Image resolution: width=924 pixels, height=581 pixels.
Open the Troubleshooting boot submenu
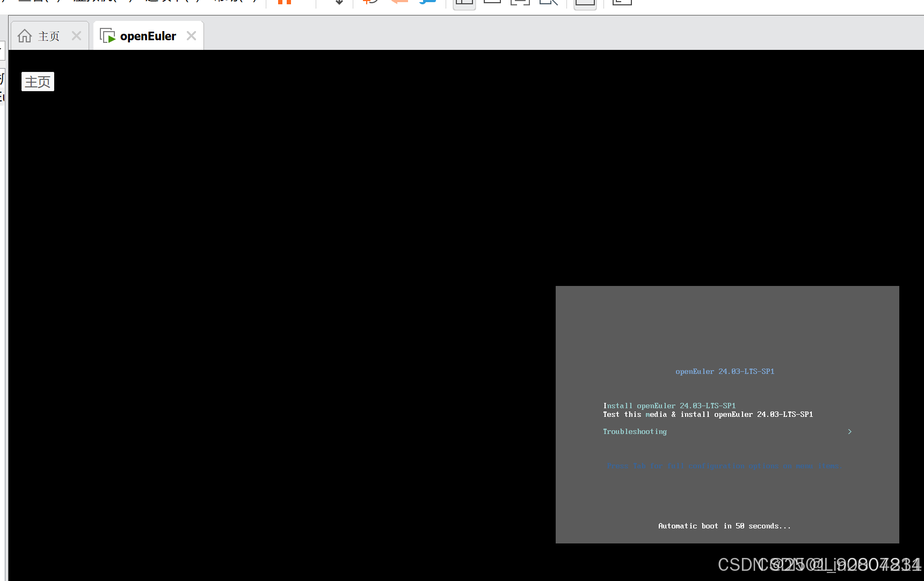click(x=727, y=431)
